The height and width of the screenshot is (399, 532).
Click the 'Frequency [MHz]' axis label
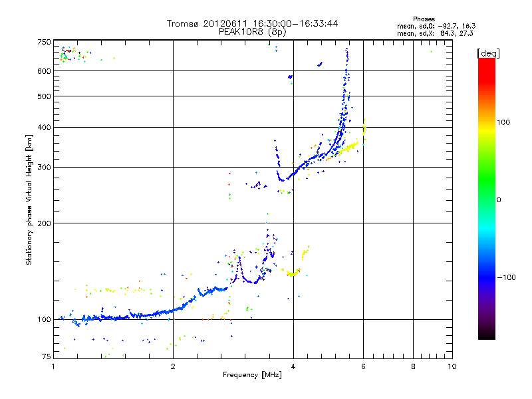(252, 375)
